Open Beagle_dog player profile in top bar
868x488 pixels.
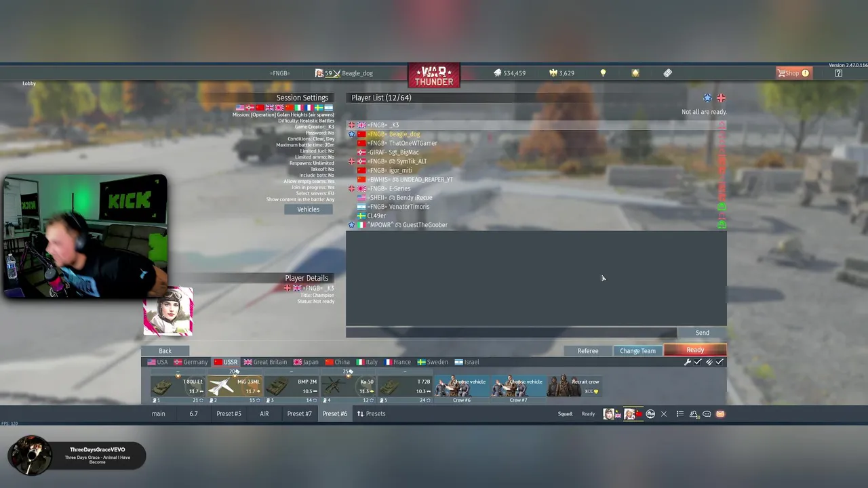(344, 73)
